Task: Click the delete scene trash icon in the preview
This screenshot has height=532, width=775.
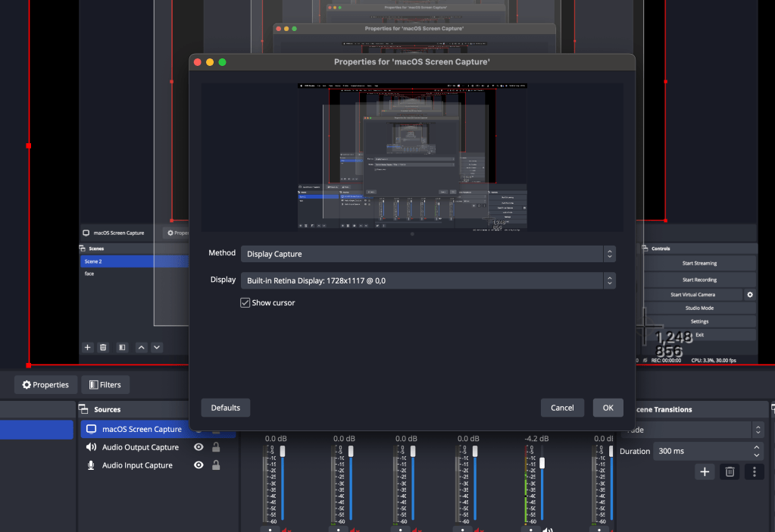Action: [x=103, y=348]
